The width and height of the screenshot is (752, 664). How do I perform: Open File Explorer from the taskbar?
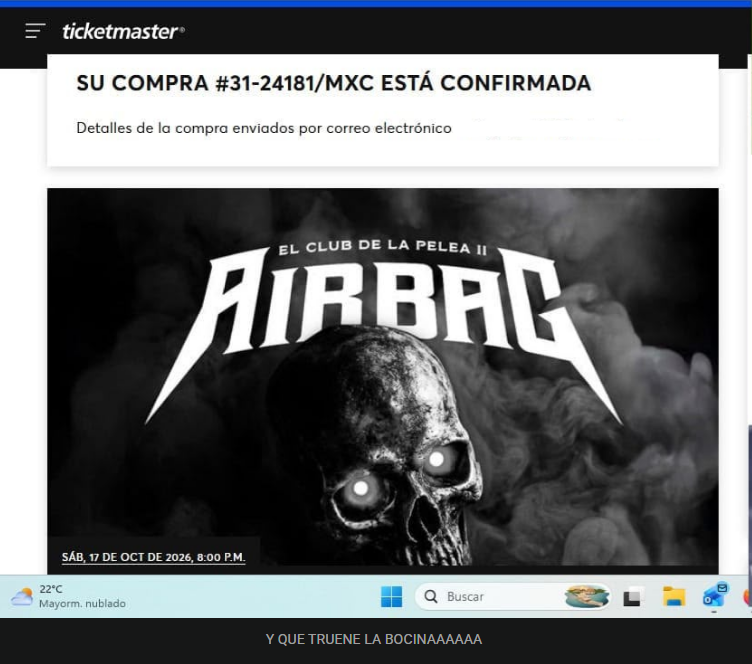tap(674, 597)
